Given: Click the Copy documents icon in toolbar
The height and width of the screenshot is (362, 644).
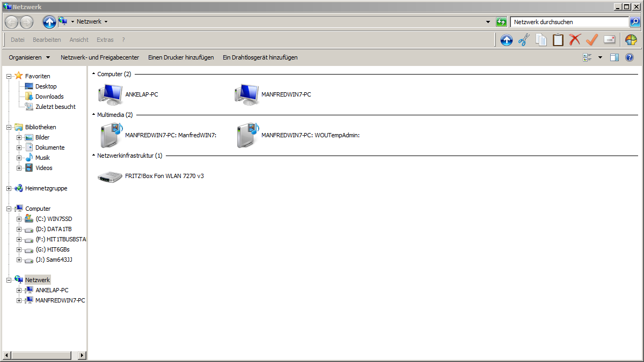Looking at the screenshot, I should 541,40.
